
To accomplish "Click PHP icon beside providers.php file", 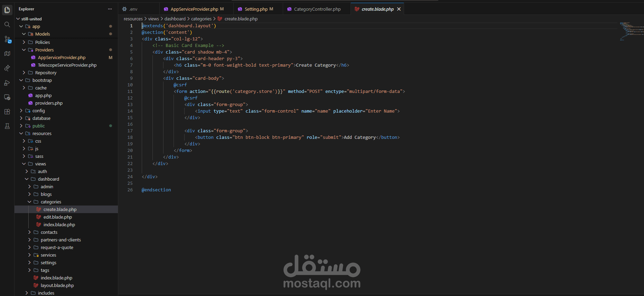I will pyautogui.click(x=30, y=103).
